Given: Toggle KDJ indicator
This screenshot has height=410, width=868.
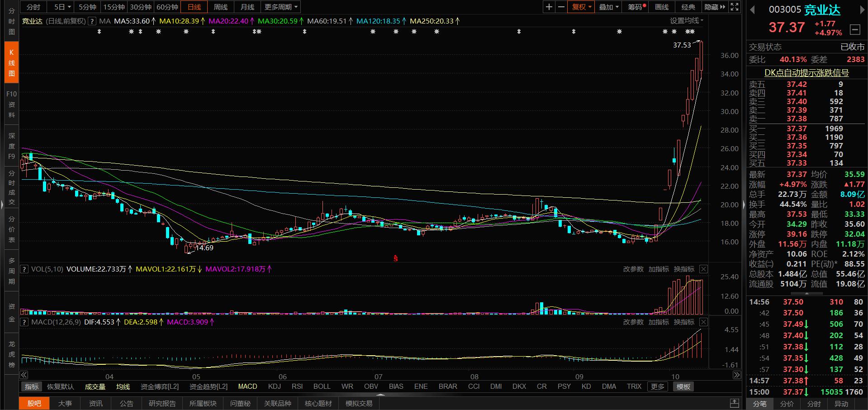Looking at the screenshot, I should (274, 386).
